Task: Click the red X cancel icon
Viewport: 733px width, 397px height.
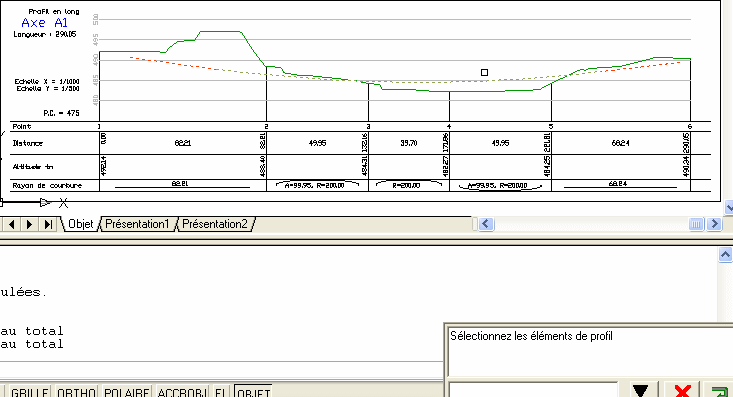Action: coord(683,391)
